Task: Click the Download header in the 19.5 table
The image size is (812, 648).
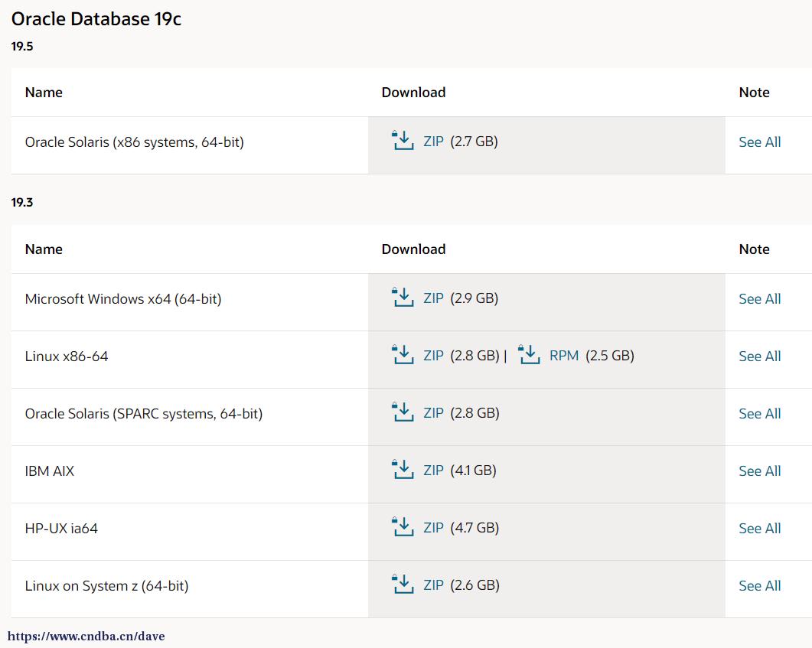Action: [413, 92]
